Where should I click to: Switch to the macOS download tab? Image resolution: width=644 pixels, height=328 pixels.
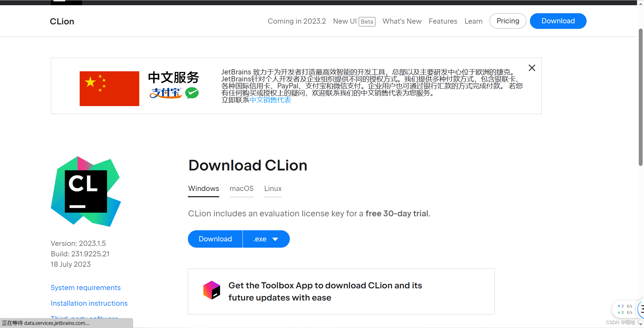coord(241,189)
